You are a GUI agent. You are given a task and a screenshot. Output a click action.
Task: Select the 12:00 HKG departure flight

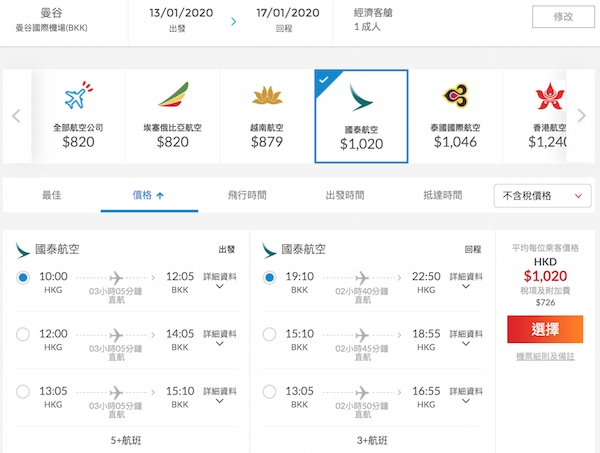coord(23,335)
